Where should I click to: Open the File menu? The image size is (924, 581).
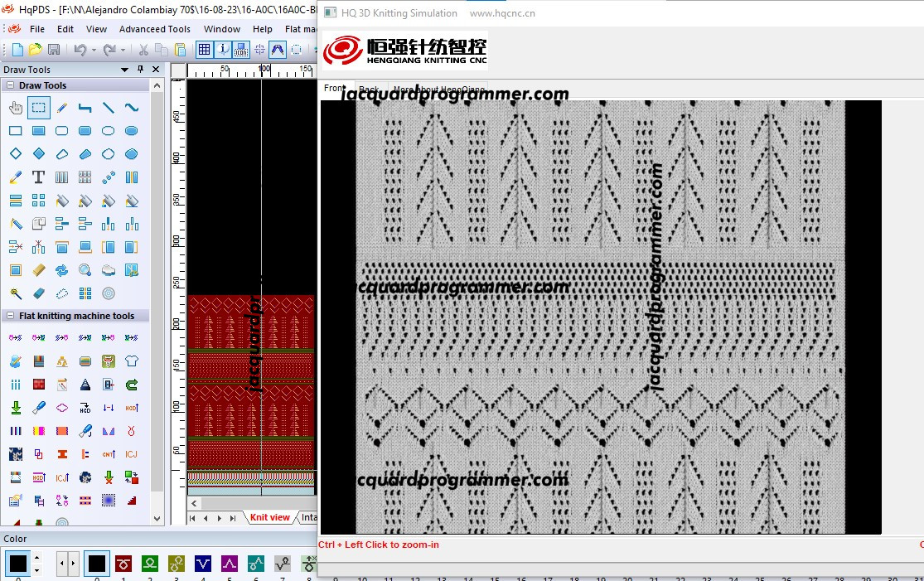[x=37, y=29]
